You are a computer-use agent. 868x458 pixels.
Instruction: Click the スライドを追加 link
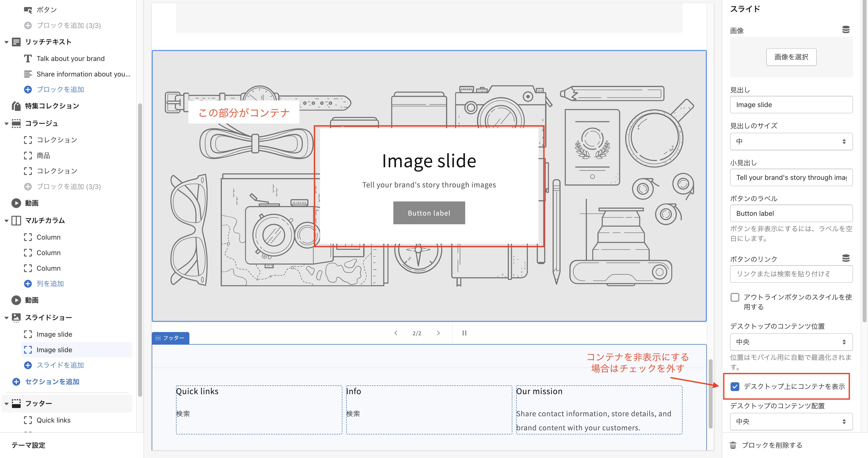click(x=61, y=365)
